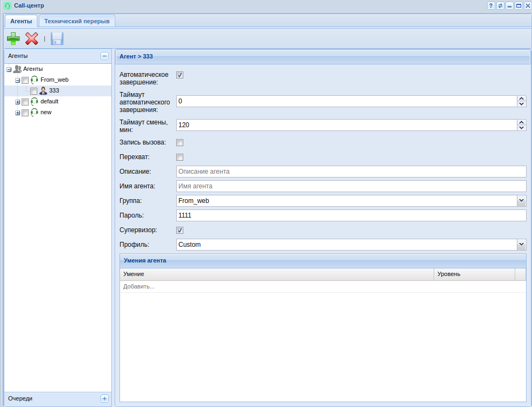Open help with the question mark icon
The height and width of the screenshot is (407, 532).
pyautogui.click(x=491, y=6)
